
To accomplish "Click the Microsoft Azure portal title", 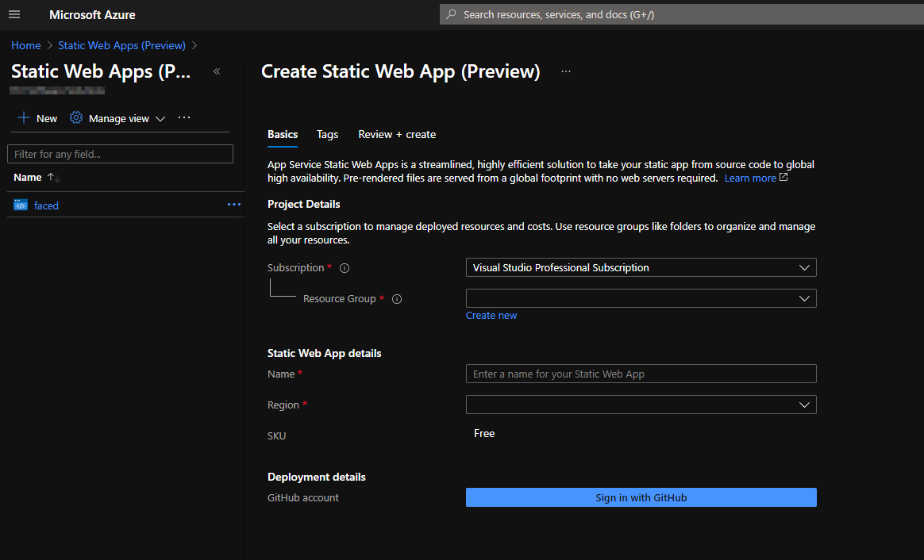I will tap(92, 15).
